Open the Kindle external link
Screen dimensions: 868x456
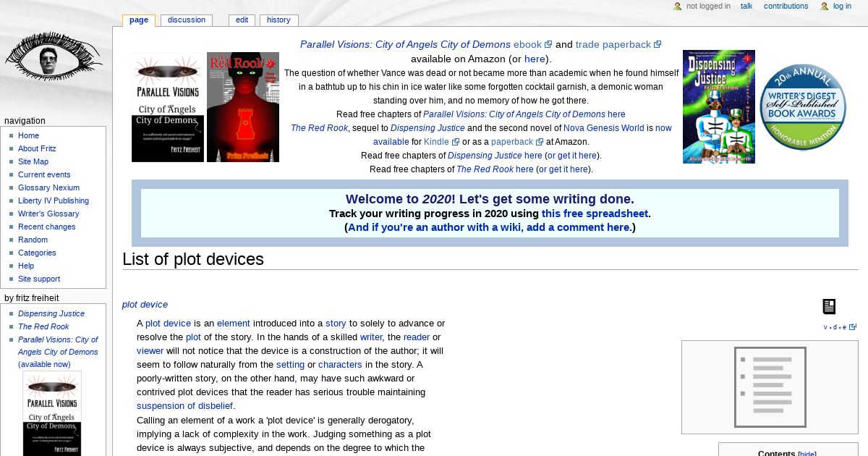click(x=441, y=142)
